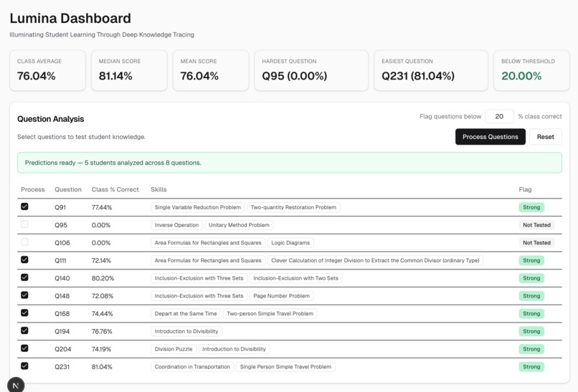Click the Strong flag in the Q231 row

pos(531,367)
